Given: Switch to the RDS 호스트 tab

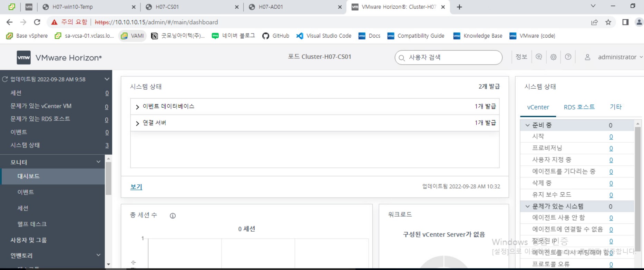Looking at the screenshot, I should tap(579, 107).
